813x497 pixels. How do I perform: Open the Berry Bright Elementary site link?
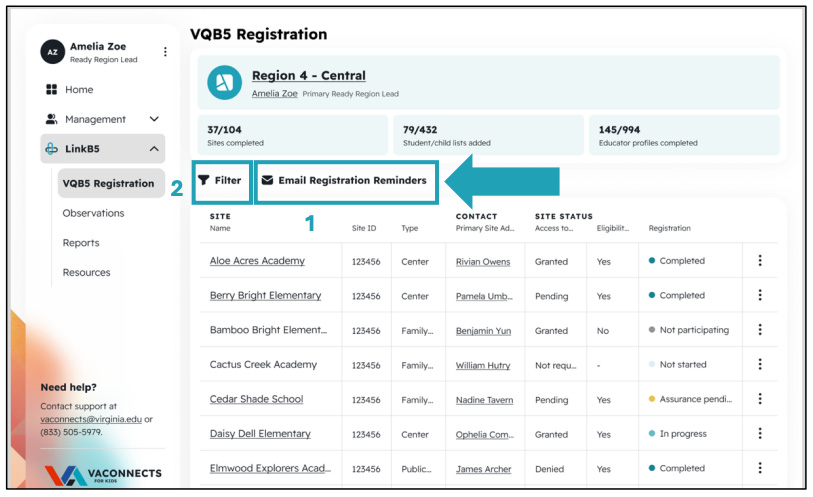(265, 295)
